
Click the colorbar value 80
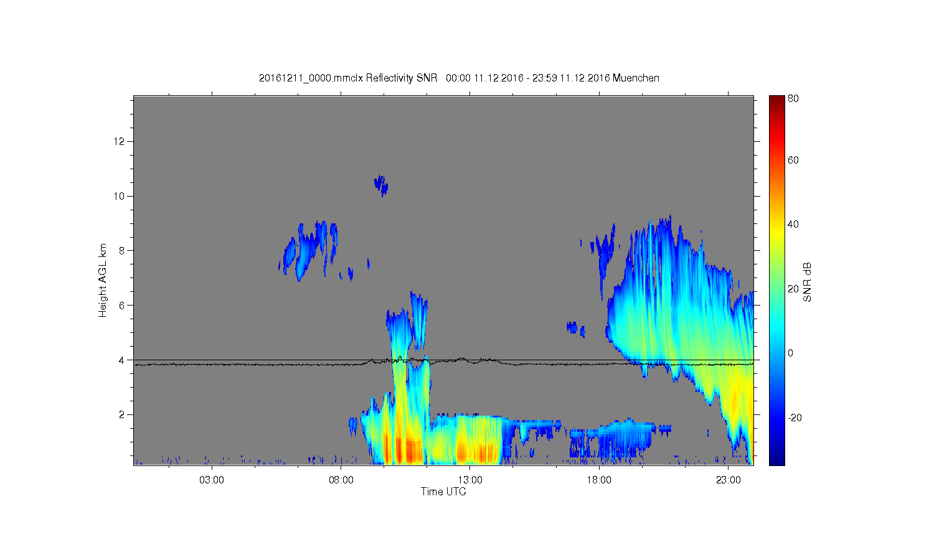(793, 98)
